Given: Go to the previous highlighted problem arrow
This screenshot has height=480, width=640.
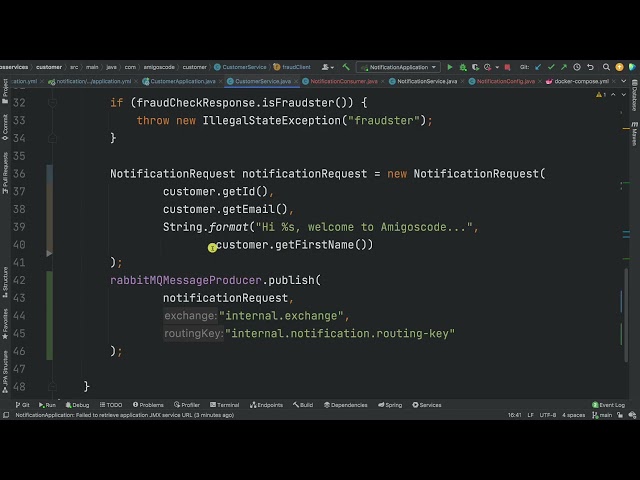Looking at the screenshot, I should click(613, 95).
